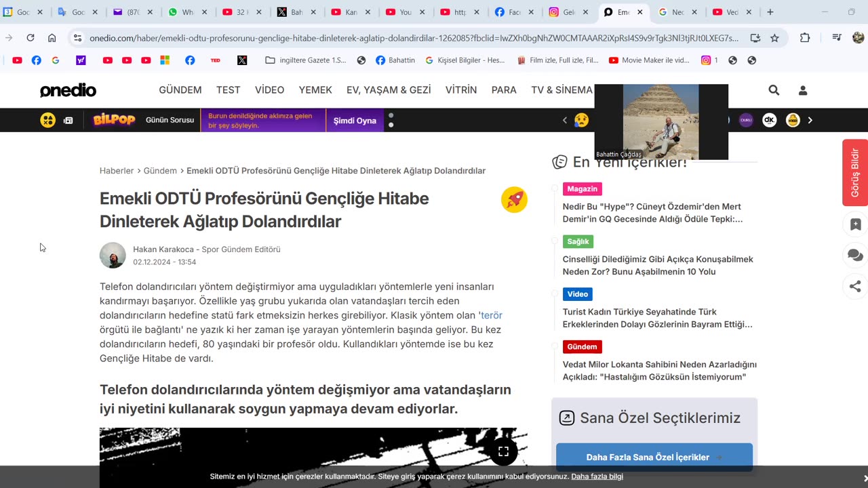Screen dimensions: 868x488
Task: Click the share icon in right sidebar
Action: 855,287
